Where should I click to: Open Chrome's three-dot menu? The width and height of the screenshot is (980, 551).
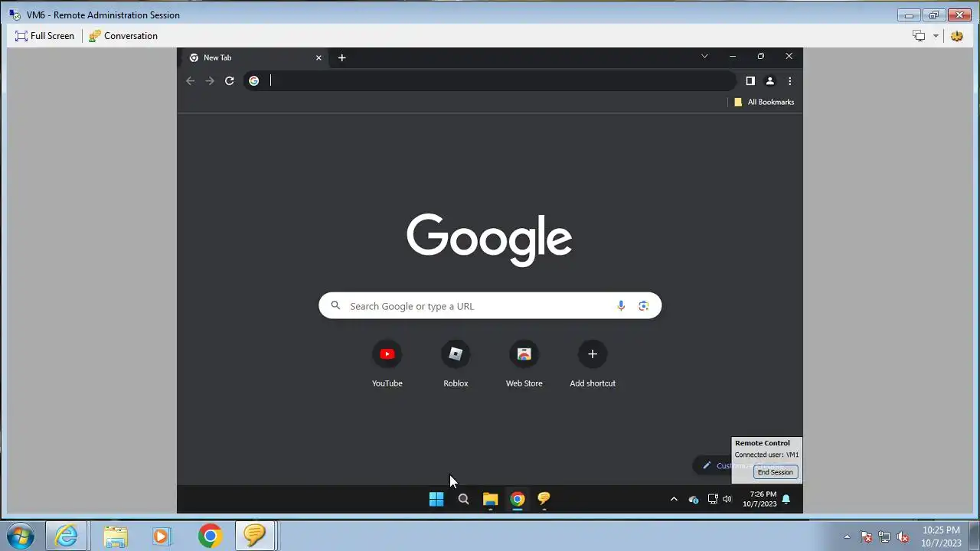tap(789, 80)
